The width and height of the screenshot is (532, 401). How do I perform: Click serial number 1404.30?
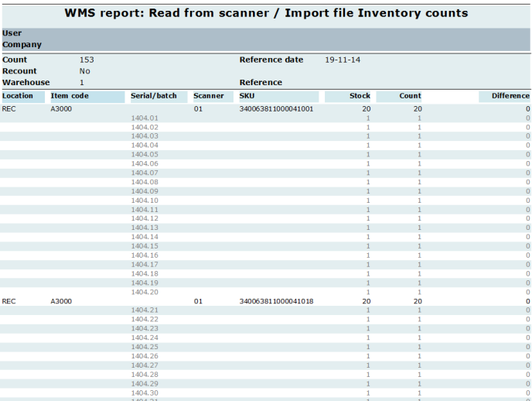pyautogui.click(x=145, y=392)
